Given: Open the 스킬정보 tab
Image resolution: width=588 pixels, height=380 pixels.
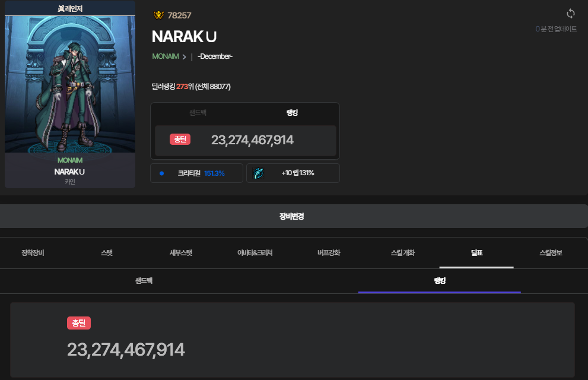Looking at the screenshot, I should pos(551,253).
